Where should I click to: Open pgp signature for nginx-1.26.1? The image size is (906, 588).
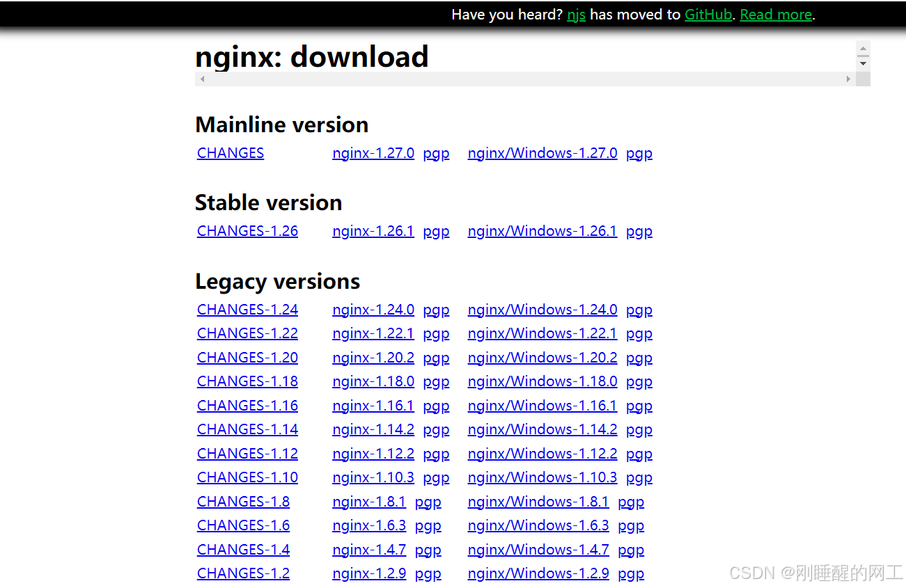tap(436, 232)
